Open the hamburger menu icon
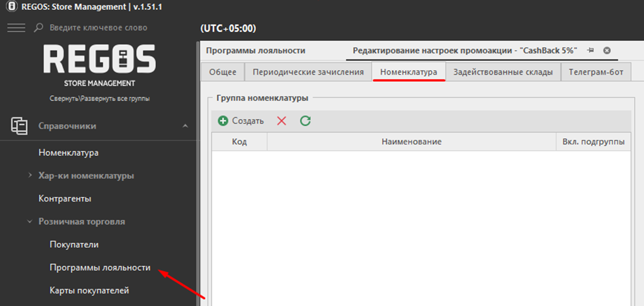 click(x=16, y=28)
